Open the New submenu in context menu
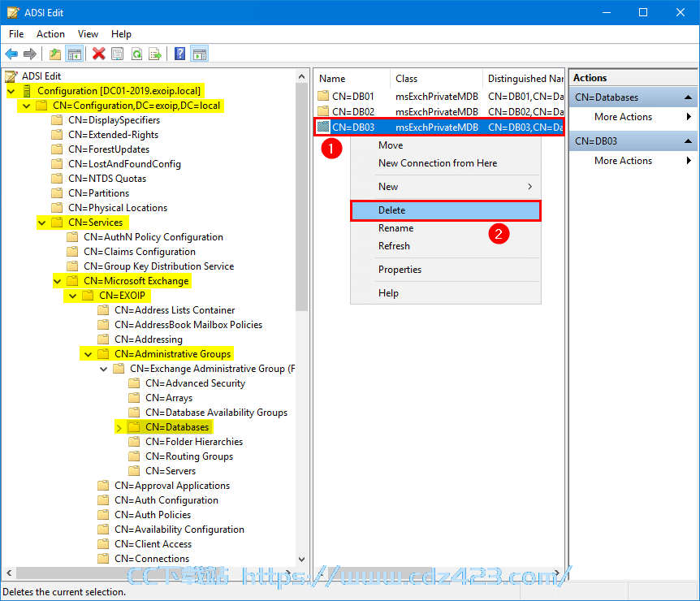This screenshot has height=601, width=700. [x=446, y=187]
